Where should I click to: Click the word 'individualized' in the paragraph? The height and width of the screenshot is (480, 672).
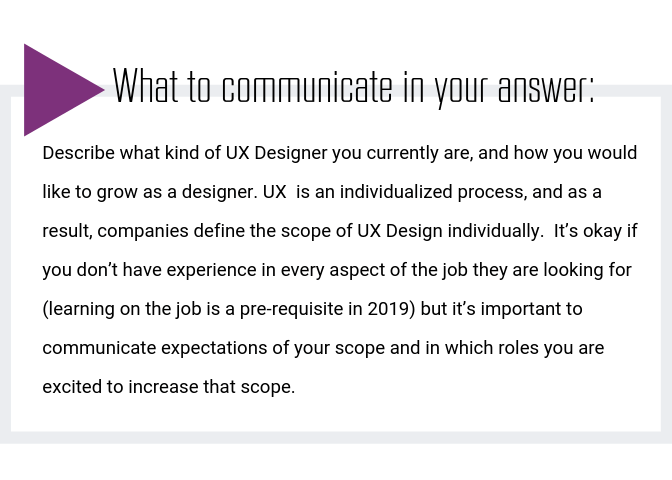click(396, 192)
